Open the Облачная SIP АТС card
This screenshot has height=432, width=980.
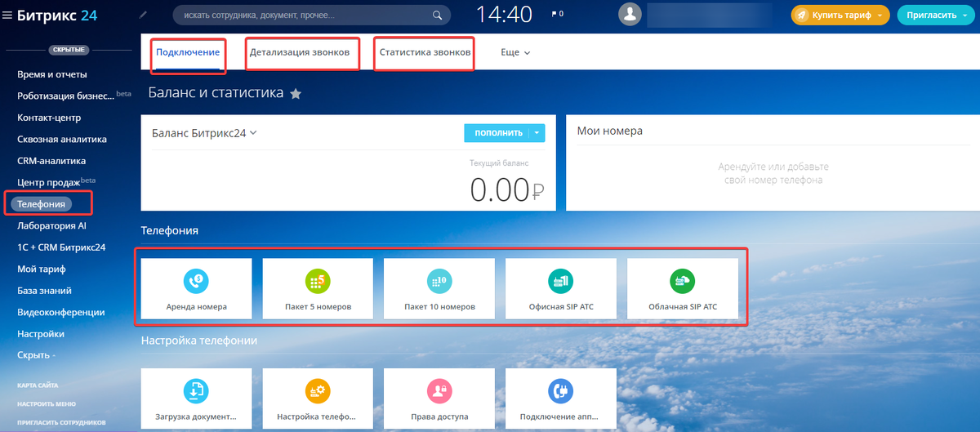tap(682, 291)
